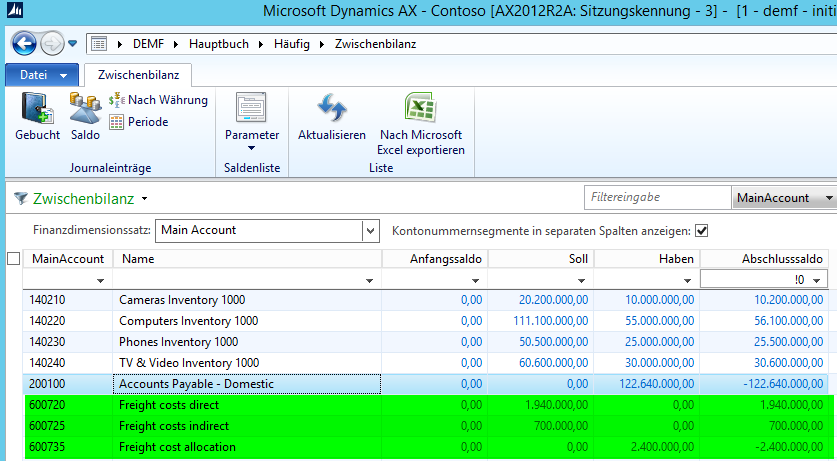The image size is (837, 461).
Task: Open the Saldo balance icon
Action: pyautogui.click(x=84, y=107)
